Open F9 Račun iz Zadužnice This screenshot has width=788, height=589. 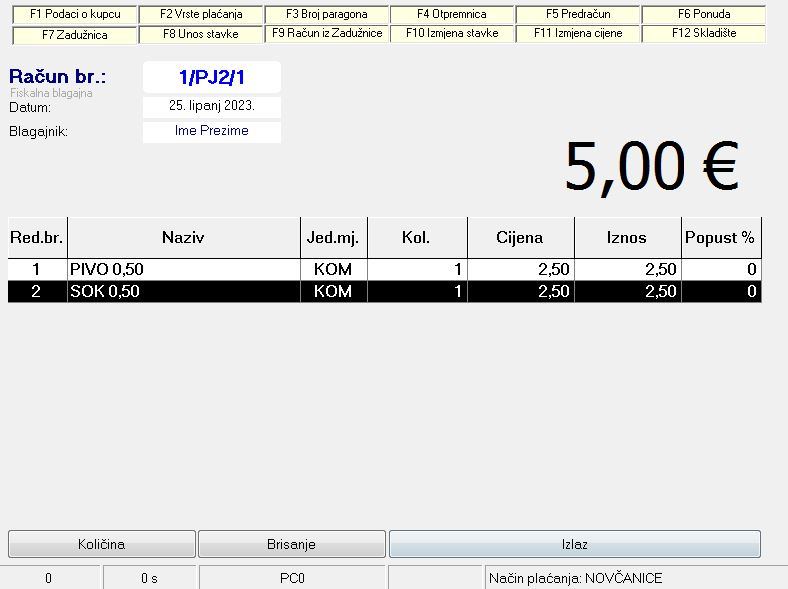point(327,34)
